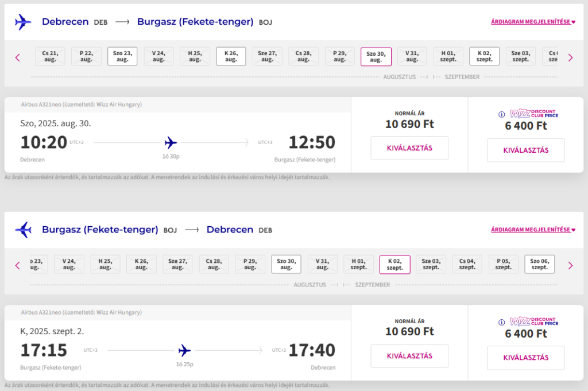
Task: Click the outbound flight airplane icon in header
Action: pyautogui.click(x=23, y=22)
